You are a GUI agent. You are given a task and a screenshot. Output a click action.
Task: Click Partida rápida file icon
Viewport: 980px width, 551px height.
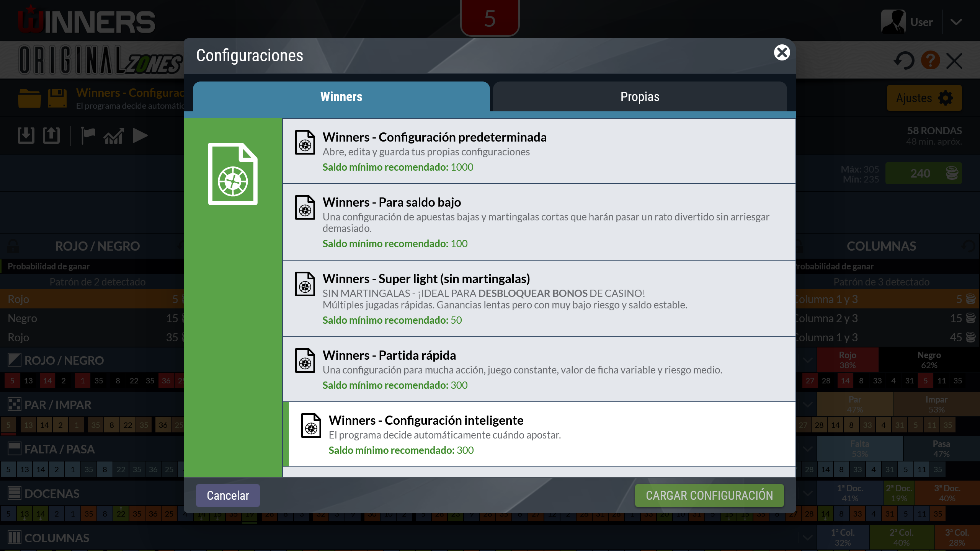tap(305, 360)
